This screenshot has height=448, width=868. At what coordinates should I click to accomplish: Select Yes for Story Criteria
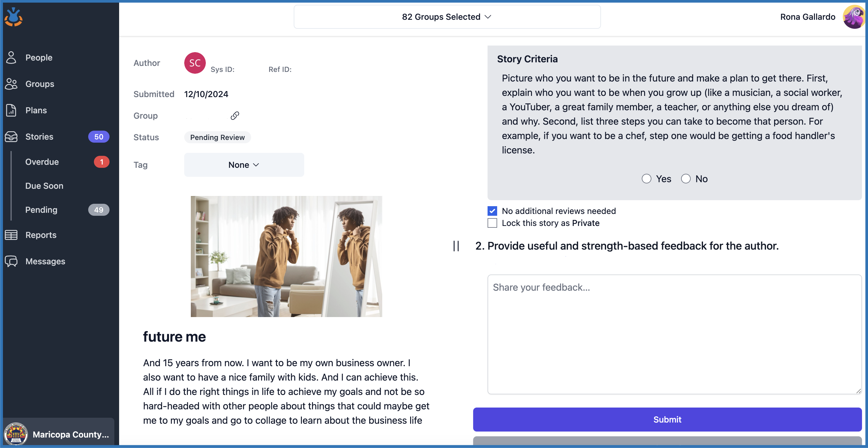(x=646, y=179)
